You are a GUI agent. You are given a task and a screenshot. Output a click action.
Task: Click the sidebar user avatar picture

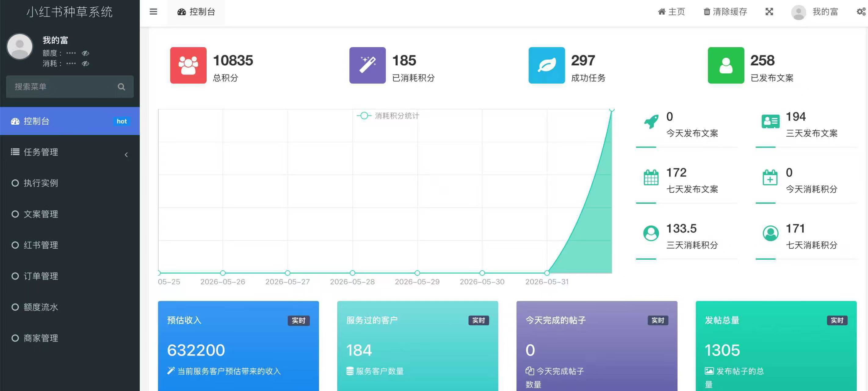point(20,46)
